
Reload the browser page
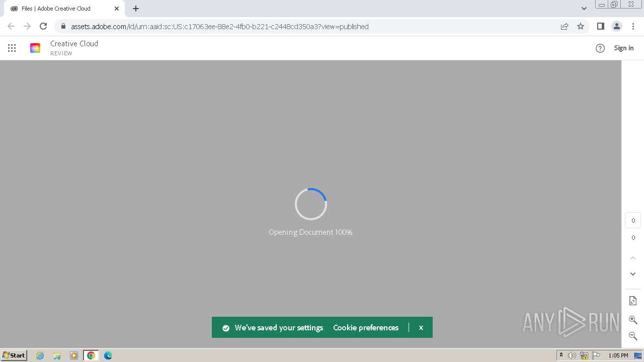pyautogui.click(x=43, y=26)
